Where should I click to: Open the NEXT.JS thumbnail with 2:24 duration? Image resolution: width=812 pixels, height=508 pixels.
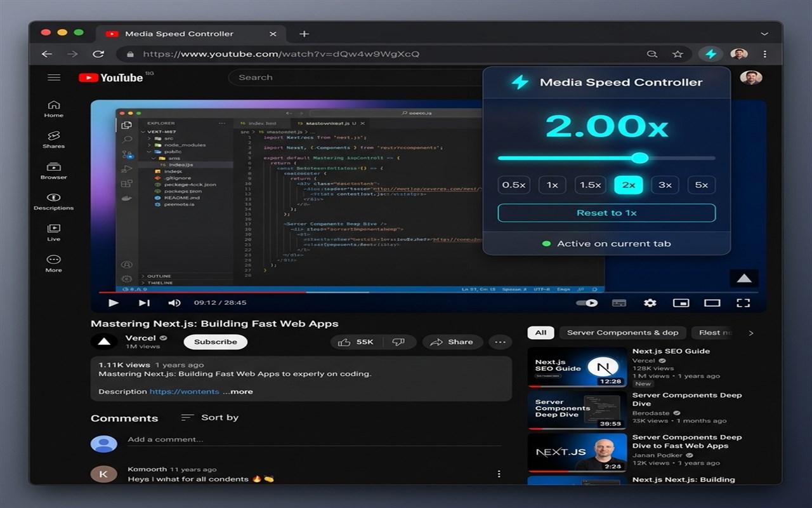point(577,453)
